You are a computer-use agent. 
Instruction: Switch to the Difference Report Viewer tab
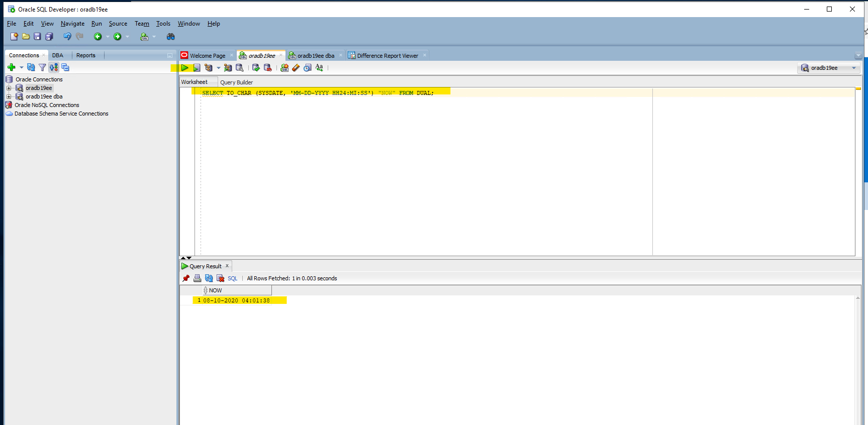pyautogui.click(x=387, y=56)
